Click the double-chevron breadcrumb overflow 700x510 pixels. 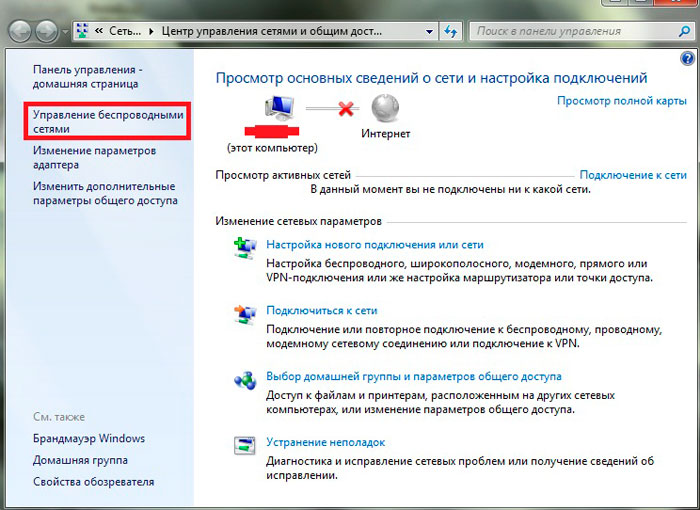point(99,31)
